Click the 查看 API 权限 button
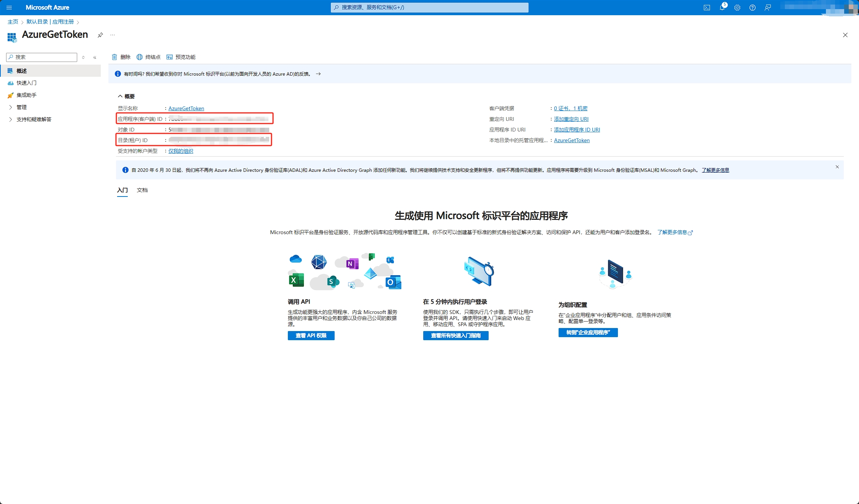This screenshot has width=859, height=504. pyautogui.click(x=311, y=336)
